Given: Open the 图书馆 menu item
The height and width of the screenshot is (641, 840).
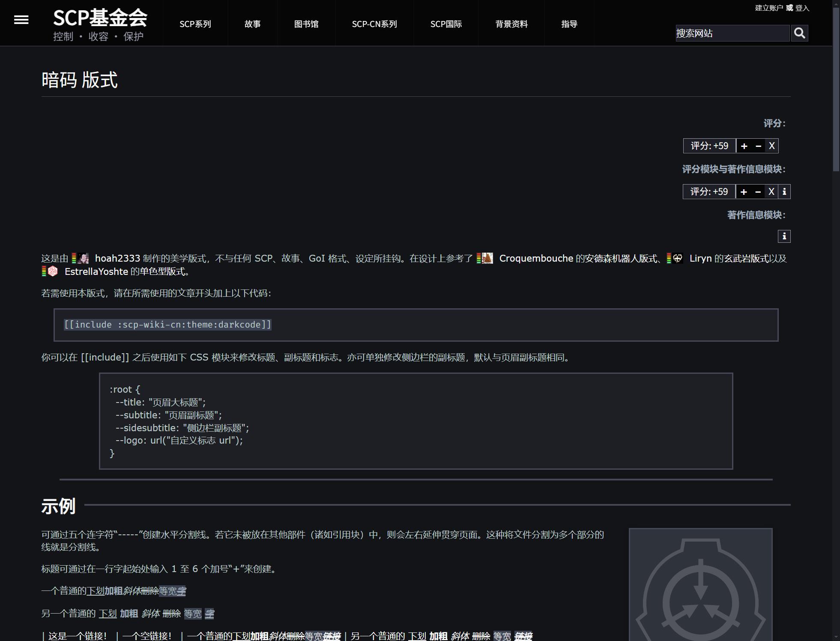Looking at the screenshot, I should pyautogui.click(x=306, y=24).
